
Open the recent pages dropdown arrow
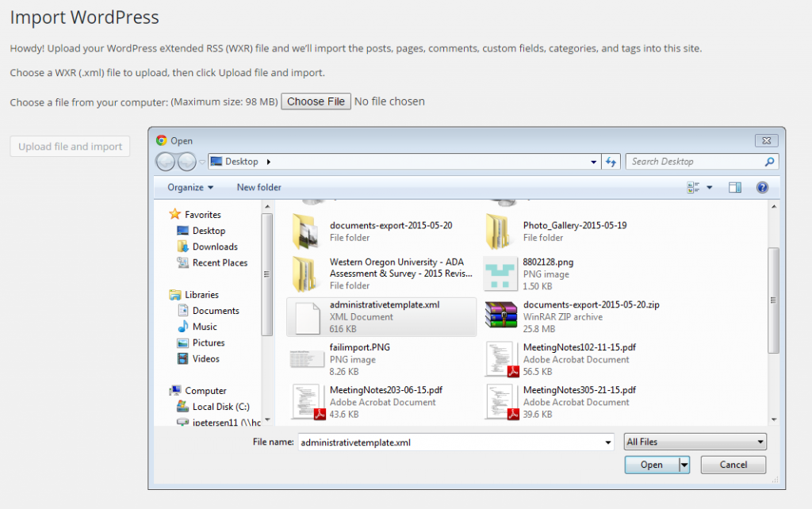click(x=202, y=162)
